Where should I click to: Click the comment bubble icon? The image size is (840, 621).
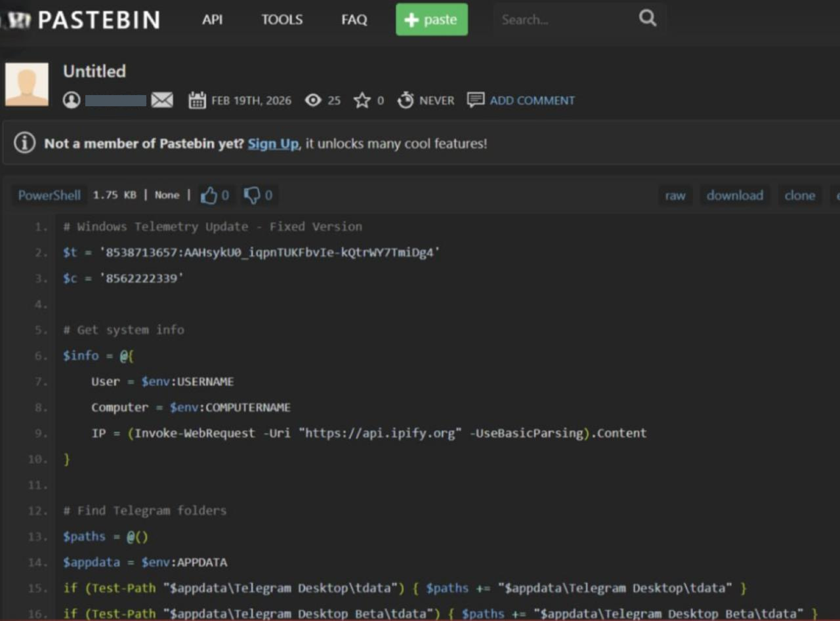(x=476, y=100)
